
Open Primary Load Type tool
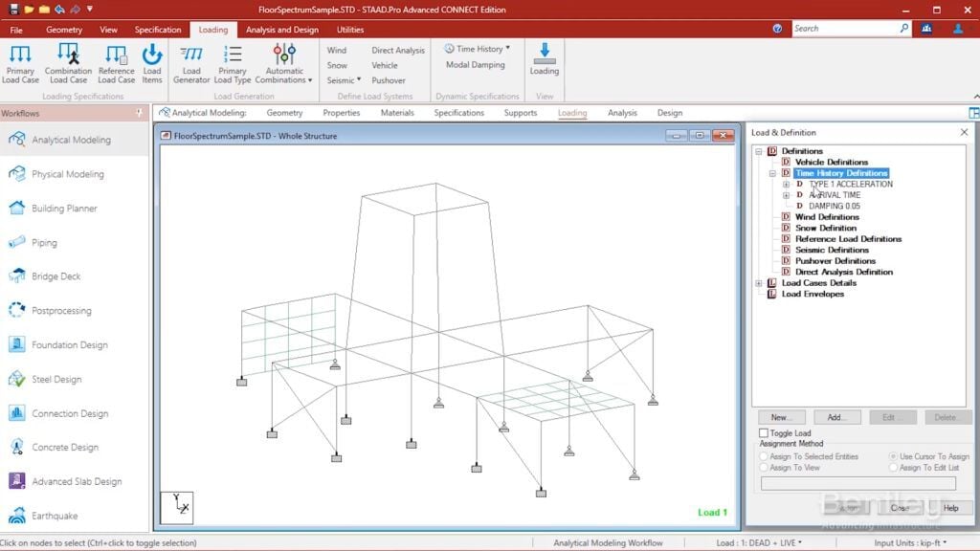pos(233,63)
